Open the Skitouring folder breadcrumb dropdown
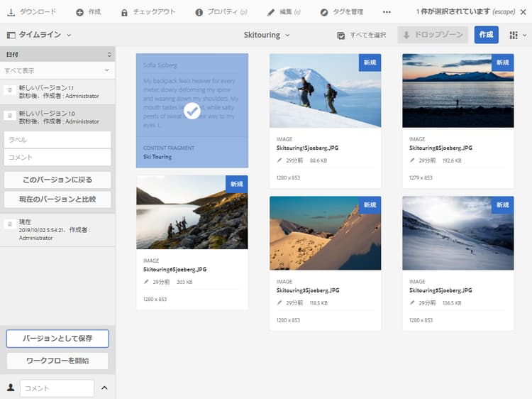532x399 pixels. point(287,35)
